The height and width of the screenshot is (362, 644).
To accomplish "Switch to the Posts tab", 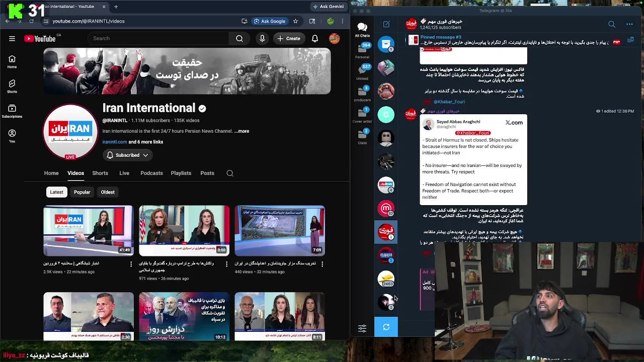I will point(207,173).
